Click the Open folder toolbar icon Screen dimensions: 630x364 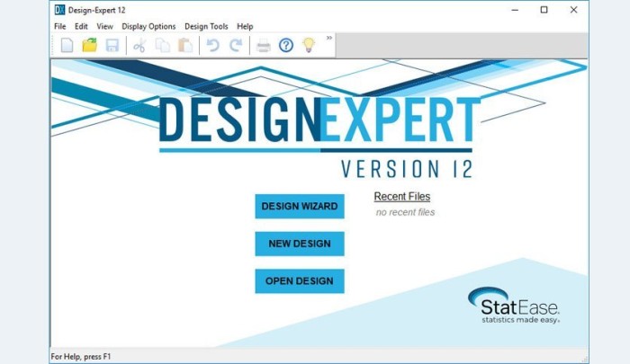[x=89, y=45]
